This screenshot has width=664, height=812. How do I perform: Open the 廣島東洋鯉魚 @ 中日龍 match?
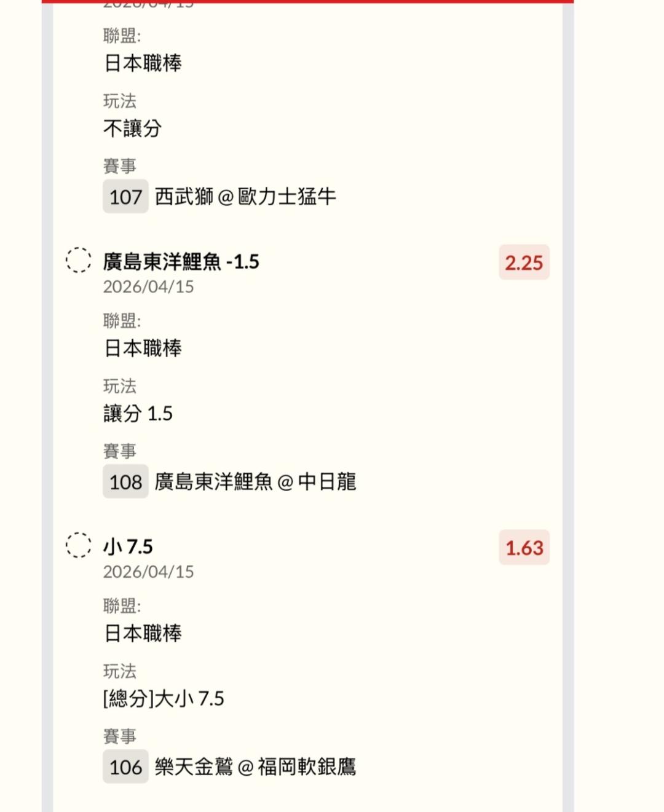tap(255, 482)
